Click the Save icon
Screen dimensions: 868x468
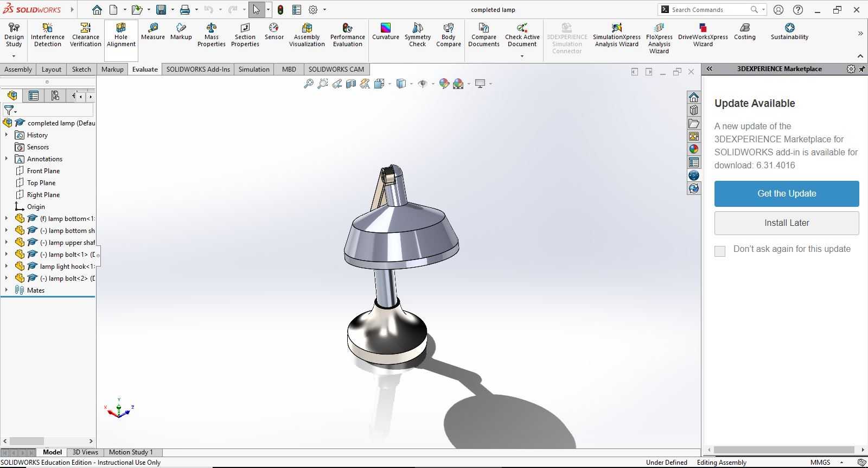pyautogui.click(x=161, y=10)
